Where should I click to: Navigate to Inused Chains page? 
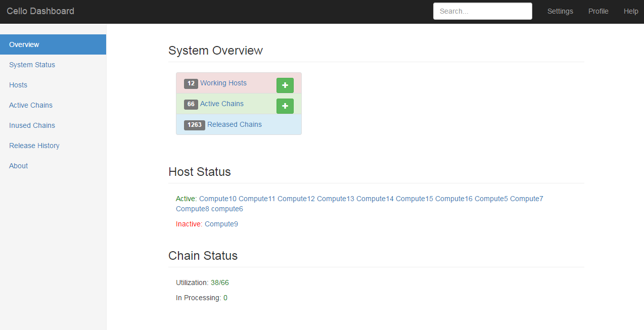pos(32,125)
